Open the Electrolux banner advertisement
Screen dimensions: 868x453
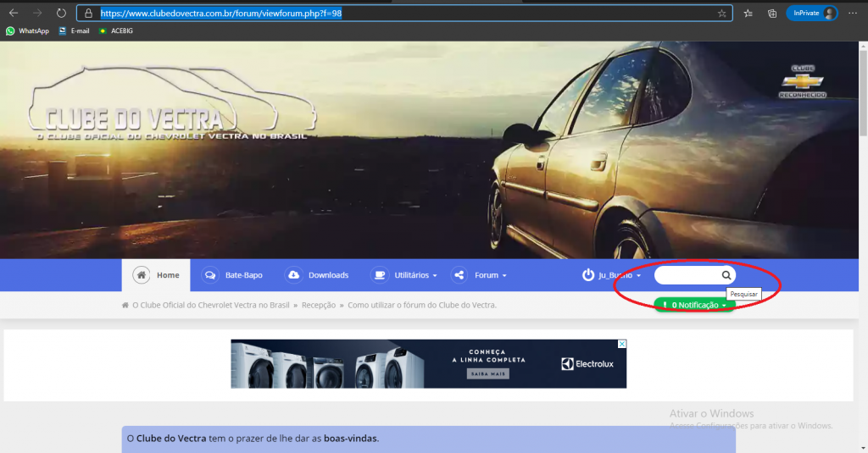pyautogui.click(x=428, y=364)
